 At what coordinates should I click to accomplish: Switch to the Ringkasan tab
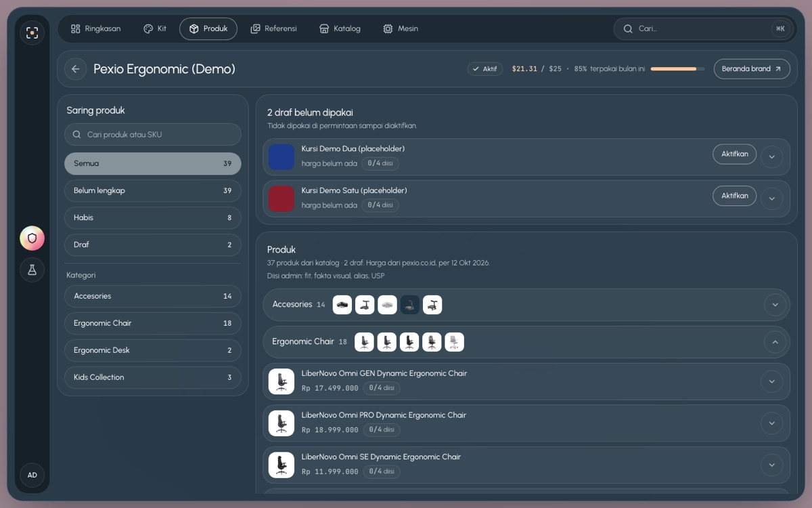tap(95, 28)
